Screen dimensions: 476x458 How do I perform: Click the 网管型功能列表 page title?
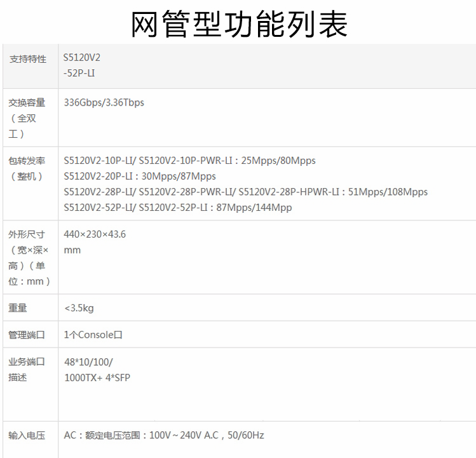[x=239, y=25]
